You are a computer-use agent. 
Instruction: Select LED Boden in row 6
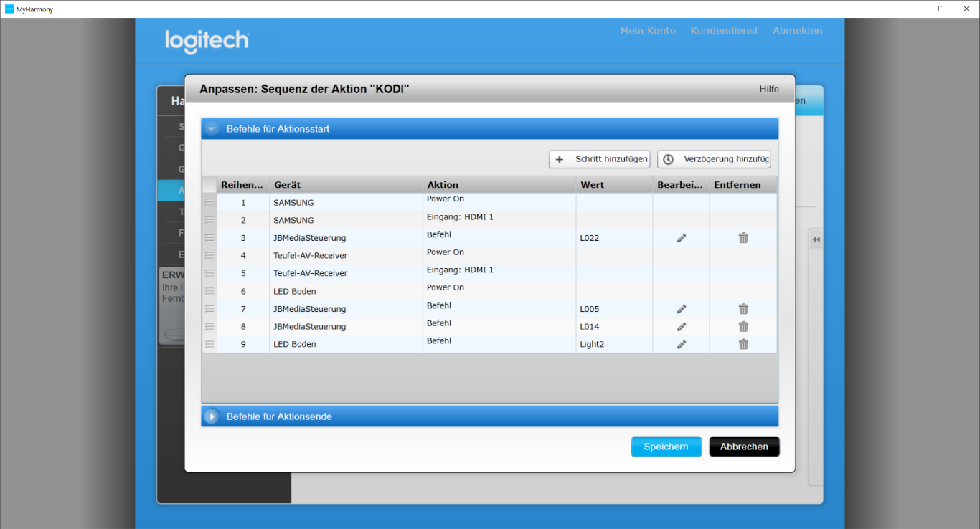click(346, 291)
